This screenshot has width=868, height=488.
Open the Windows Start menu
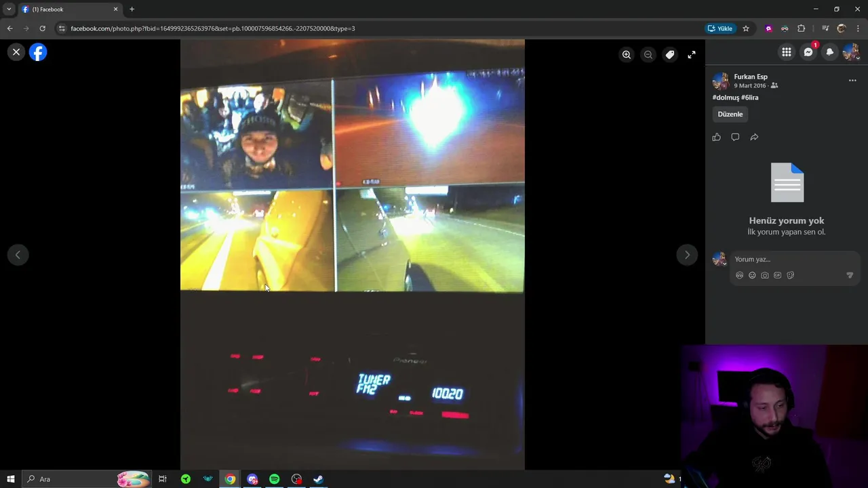(x=10, y=479)
